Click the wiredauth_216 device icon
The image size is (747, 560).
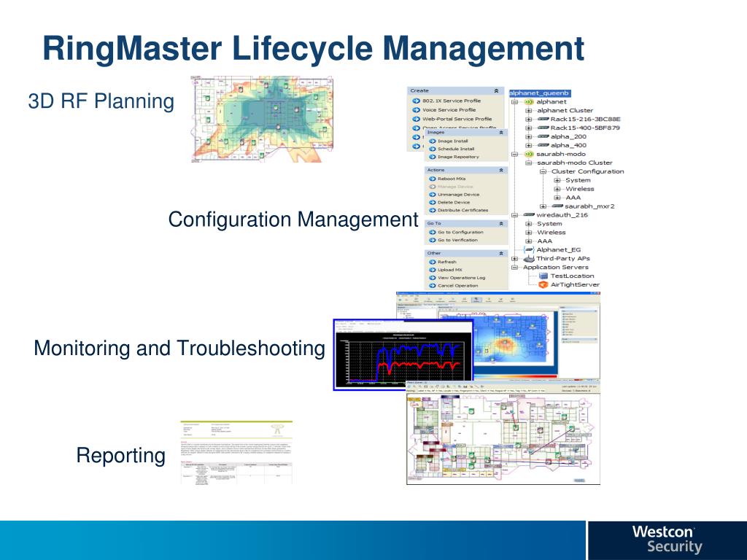(x=528, y=215)
